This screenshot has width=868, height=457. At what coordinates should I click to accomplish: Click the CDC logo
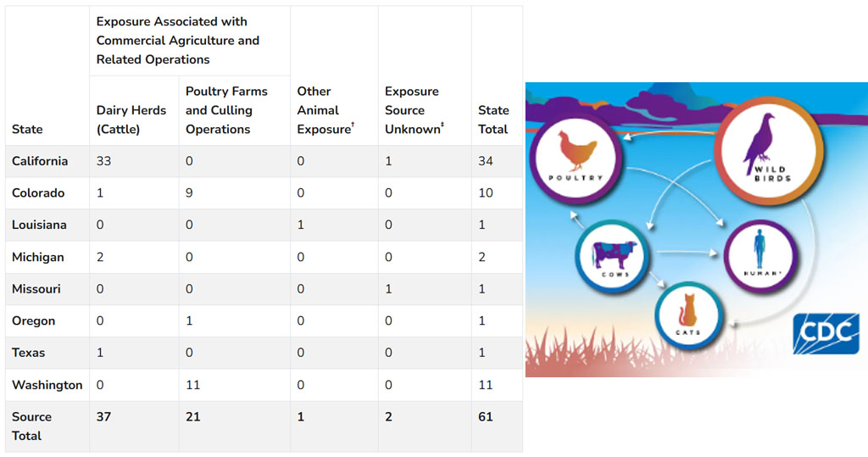coord(826,333)
